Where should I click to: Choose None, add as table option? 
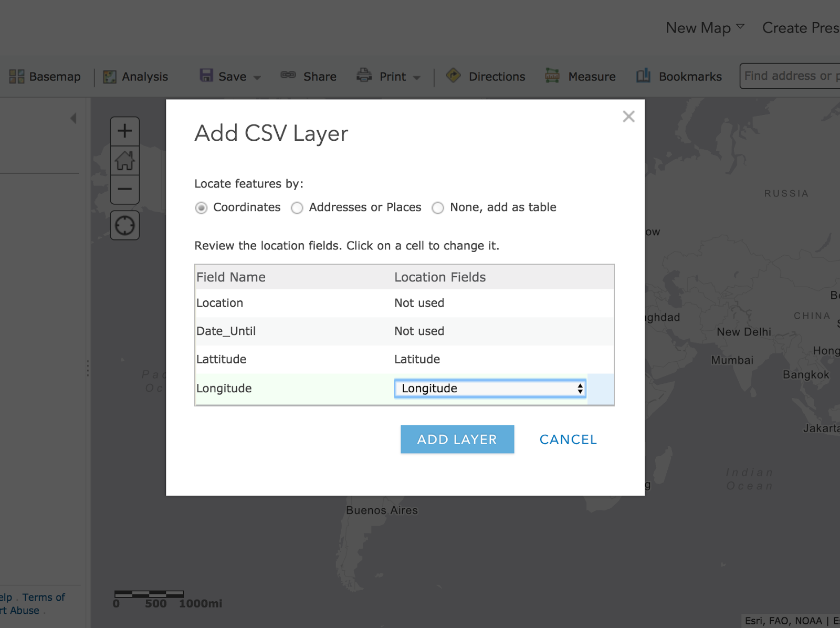438,208
